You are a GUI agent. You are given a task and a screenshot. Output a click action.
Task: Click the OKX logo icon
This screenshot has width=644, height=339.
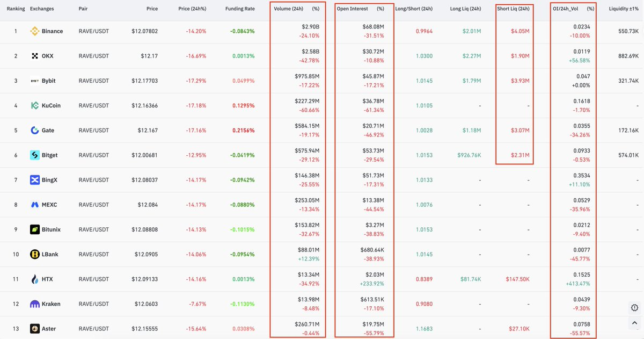(x=35, y=56)
